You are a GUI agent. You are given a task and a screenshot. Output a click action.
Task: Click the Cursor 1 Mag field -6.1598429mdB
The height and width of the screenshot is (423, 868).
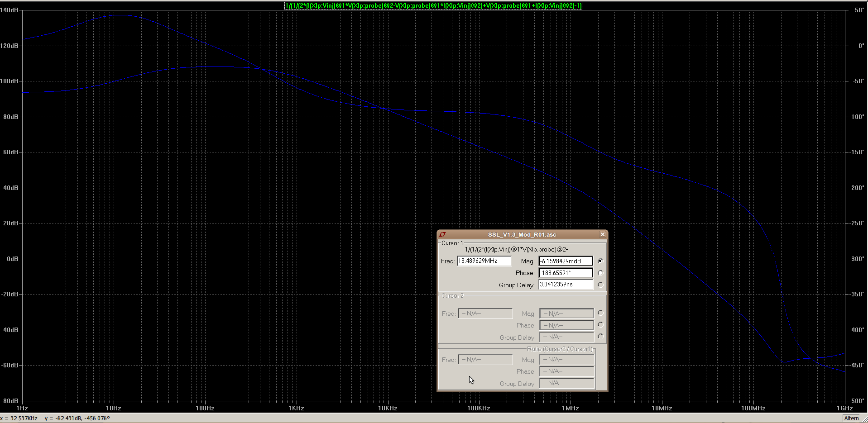click(566, 261)
